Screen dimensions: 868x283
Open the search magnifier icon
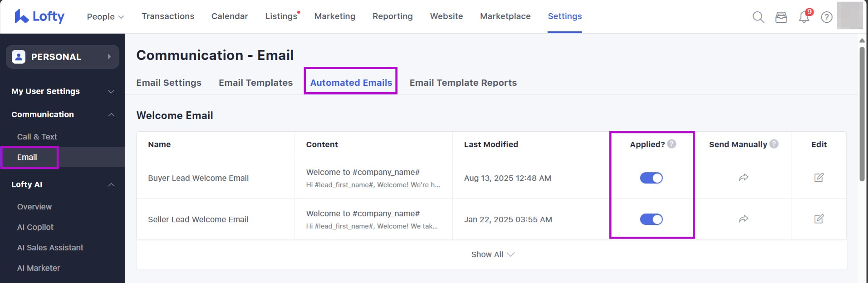tap(758, 17)
